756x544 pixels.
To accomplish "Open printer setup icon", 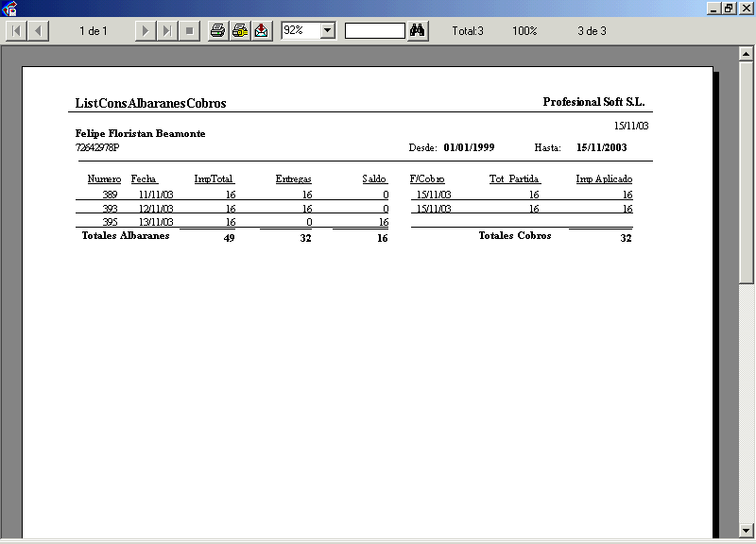I will pyautogui.click(x=240, y=31).
